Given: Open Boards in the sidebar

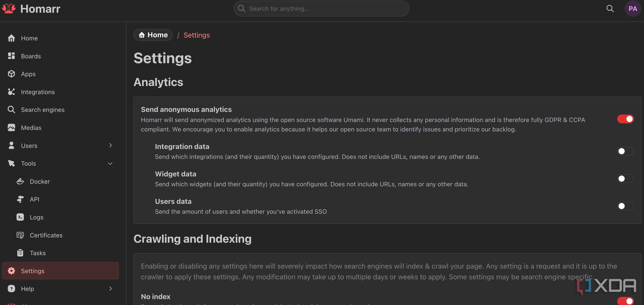Looking at the screenshot, I should point(60,56).
